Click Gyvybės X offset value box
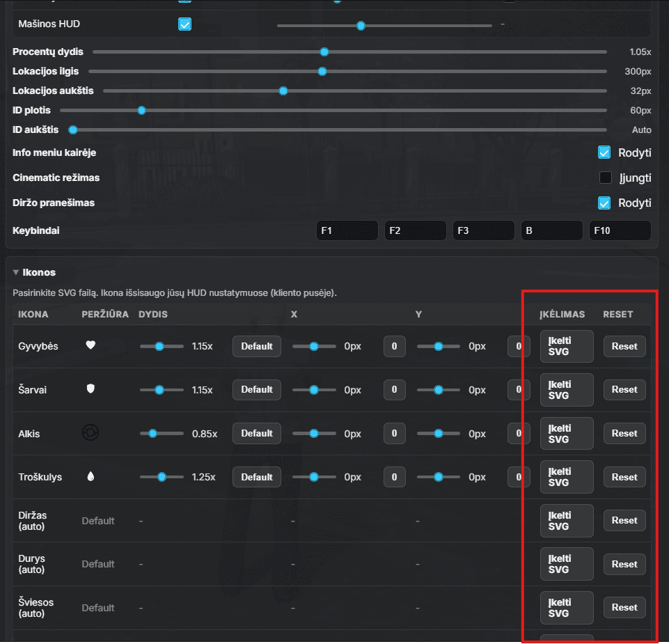669x644 pixels. pyautogui.click(x=394, y=346)
